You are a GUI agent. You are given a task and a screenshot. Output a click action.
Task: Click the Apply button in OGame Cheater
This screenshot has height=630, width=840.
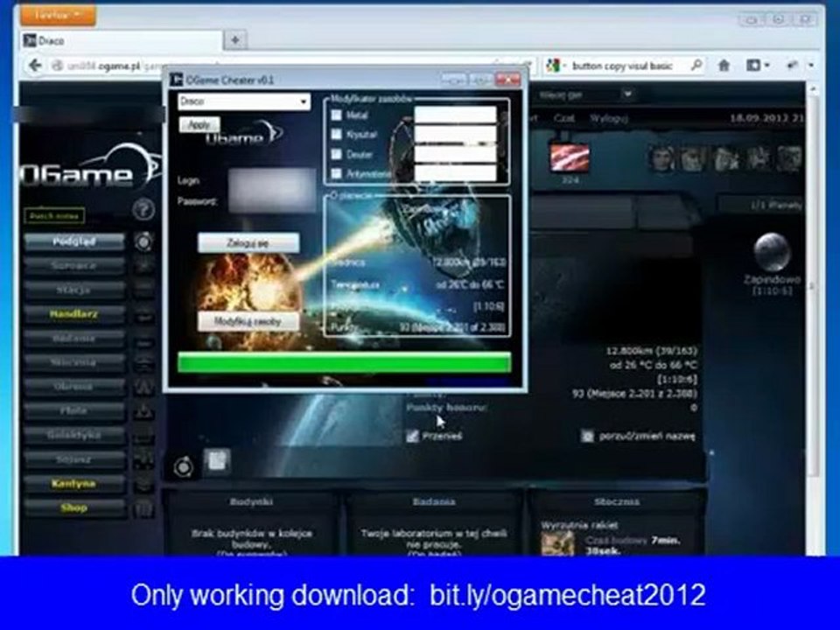coord(199,125)
